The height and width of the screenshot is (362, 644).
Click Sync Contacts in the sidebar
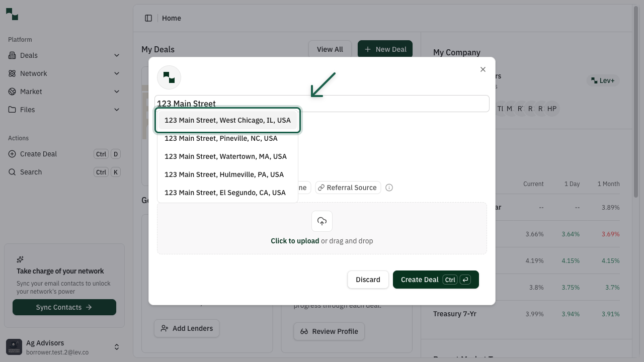(64, 307)
